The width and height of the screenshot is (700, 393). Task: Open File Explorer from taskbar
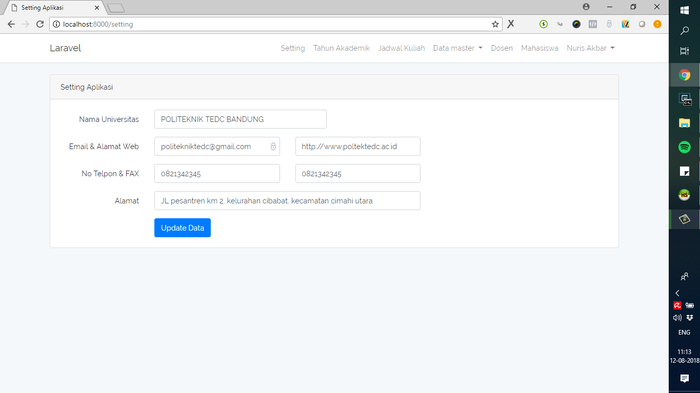(x=684, y=123)
